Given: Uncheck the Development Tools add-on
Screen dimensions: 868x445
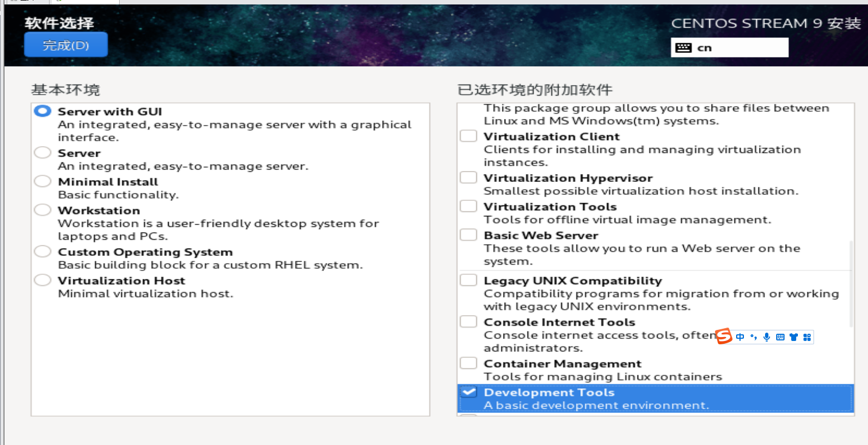Looking at the screenshot, I should 469,392.
